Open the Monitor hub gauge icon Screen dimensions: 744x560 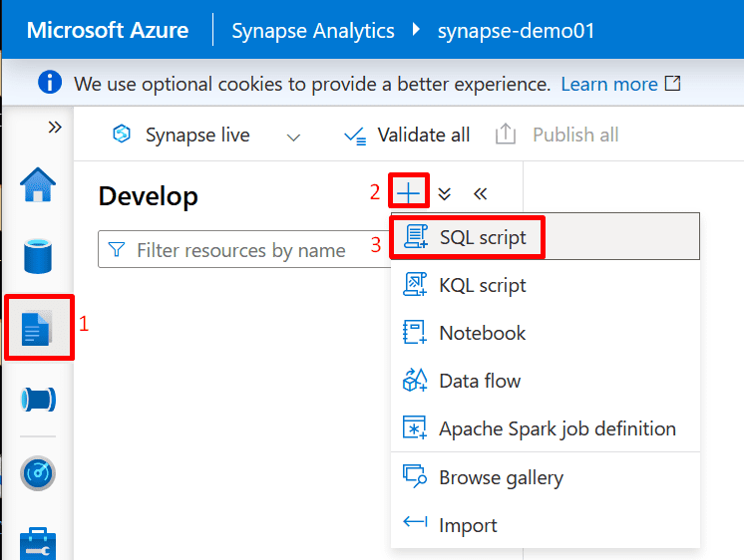[x=38, y=472]
